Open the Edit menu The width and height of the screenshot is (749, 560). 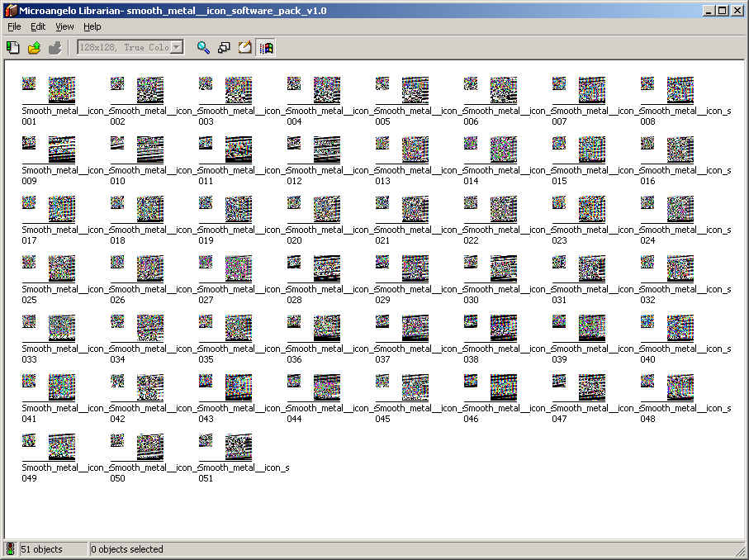(38, 26)
